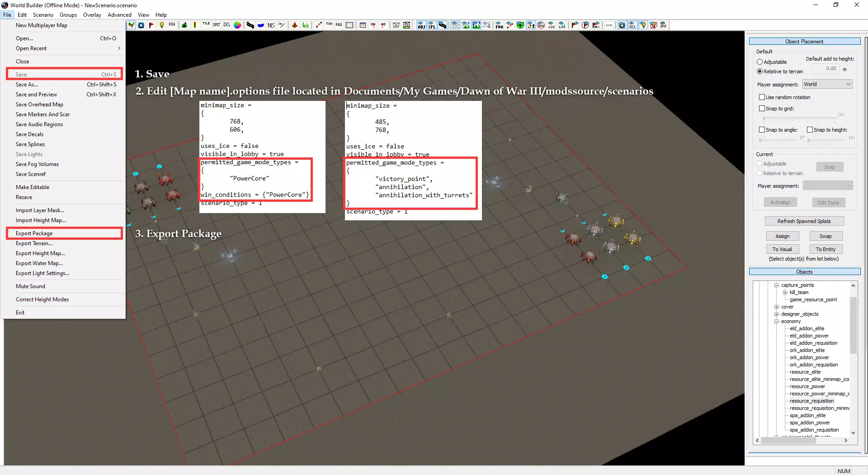The height and width of the screenshot is (475, 868).
Task: Collapse the capture_points tree node
Action: point(777,285)
